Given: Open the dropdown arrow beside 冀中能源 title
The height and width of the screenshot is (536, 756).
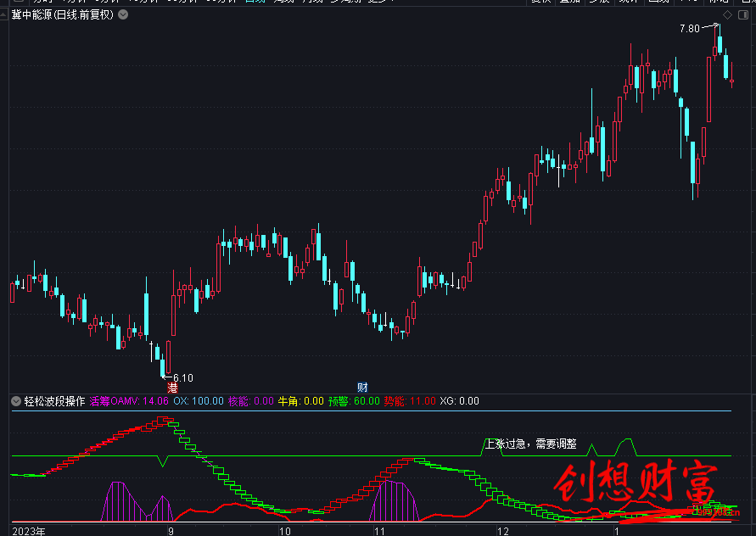Looking at the screenshot, I should coord(123,15).
